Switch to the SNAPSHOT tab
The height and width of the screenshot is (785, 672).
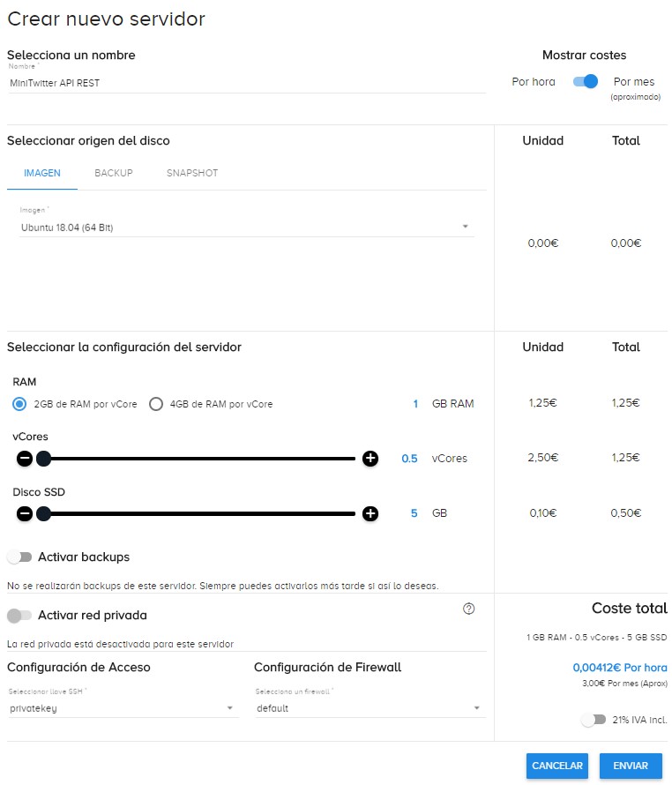192,173
